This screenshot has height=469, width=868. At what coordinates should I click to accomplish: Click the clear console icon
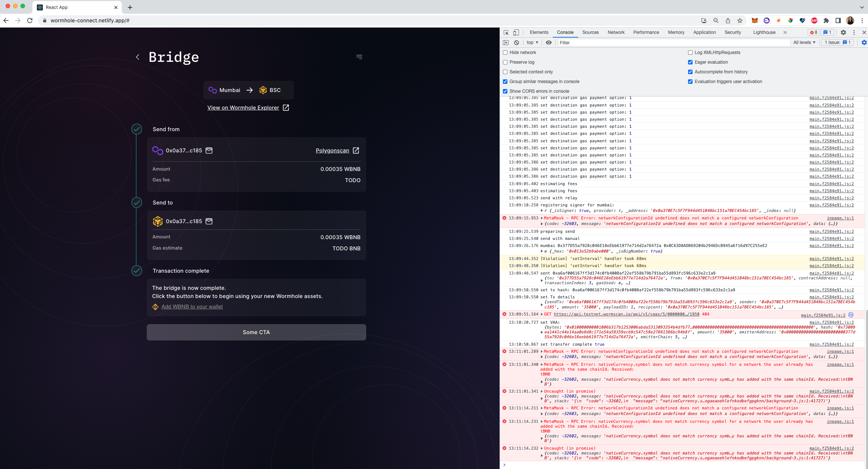pos(516,42)
